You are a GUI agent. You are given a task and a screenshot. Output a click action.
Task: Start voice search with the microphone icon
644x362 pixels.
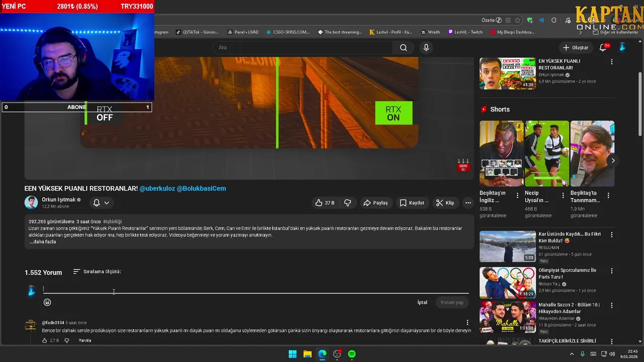[x=426, y=47]
